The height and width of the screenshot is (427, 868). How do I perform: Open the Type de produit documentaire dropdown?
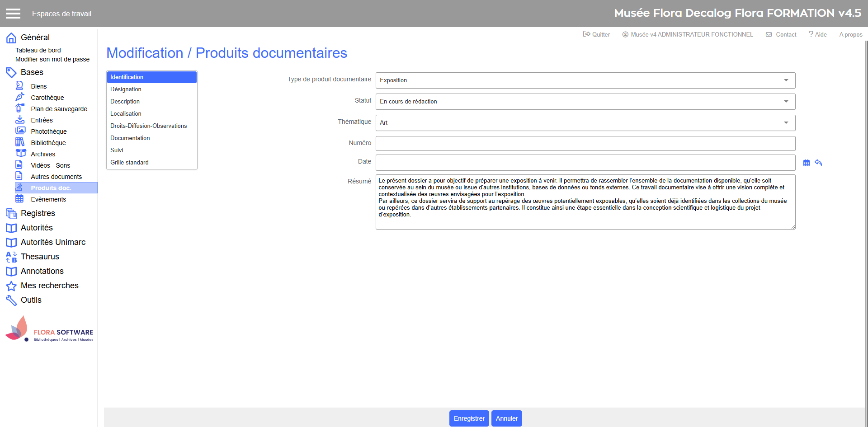(x=585, y=80)
